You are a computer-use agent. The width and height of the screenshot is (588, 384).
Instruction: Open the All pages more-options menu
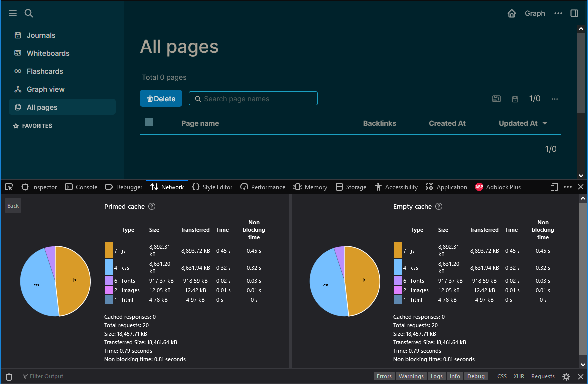pyautogui.click(x=554, y=99)
